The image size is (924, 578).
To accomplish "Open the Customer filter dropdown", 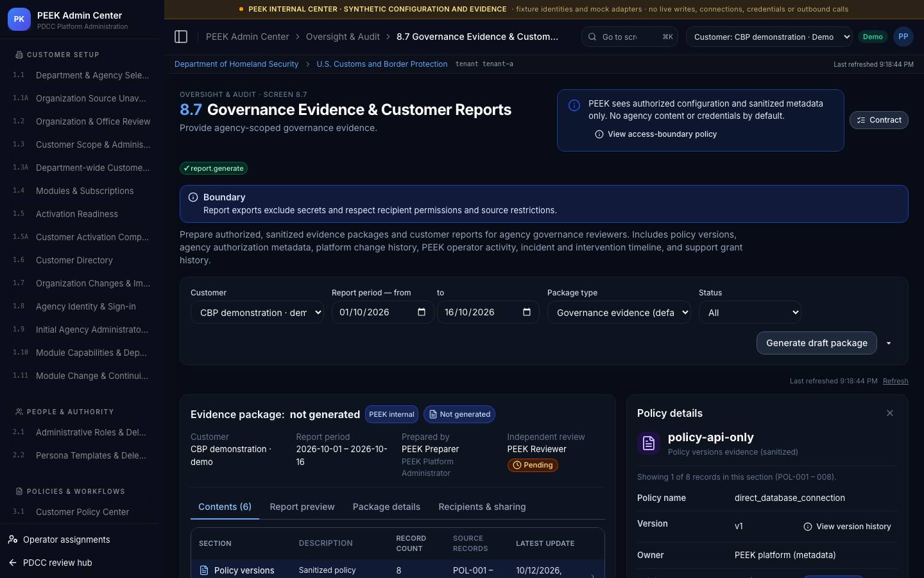I will (x=257, y=312).
